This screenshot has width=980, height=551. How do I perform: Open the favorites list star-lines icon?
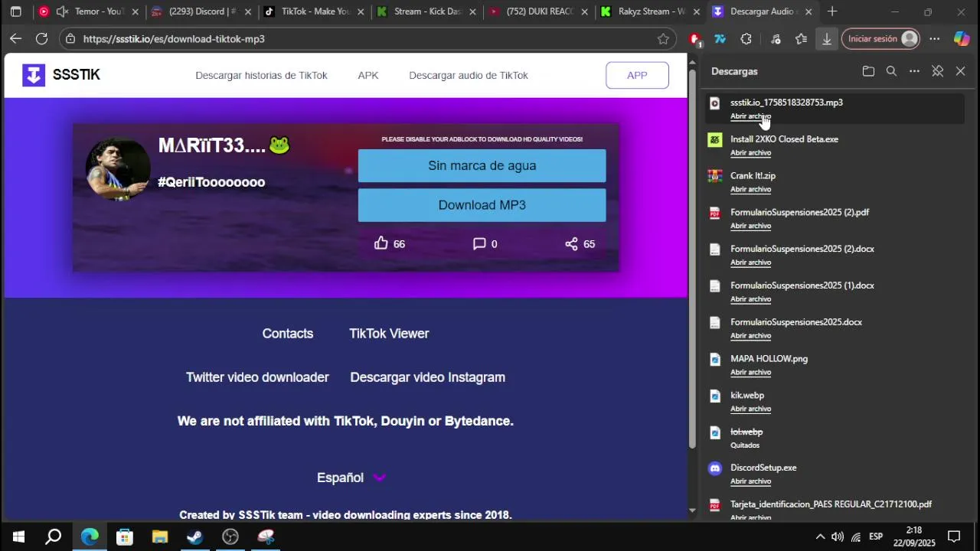(x=801, y=38)
